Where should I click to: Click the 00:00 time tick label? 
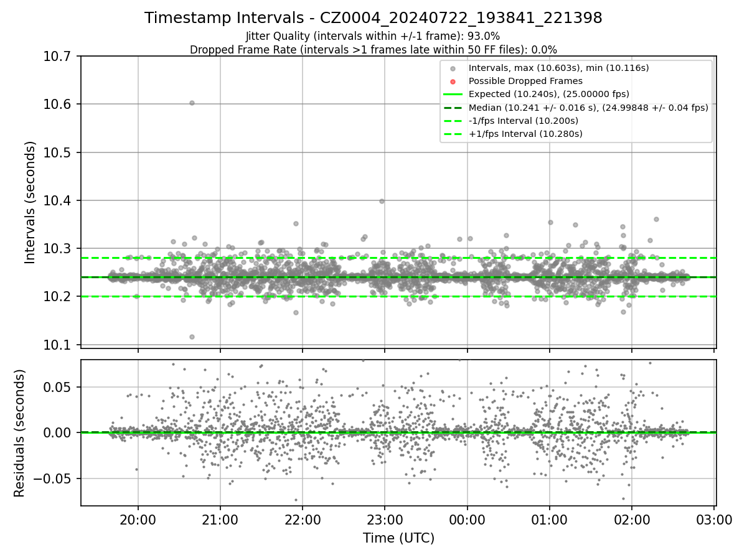click(x=467, y=519)
